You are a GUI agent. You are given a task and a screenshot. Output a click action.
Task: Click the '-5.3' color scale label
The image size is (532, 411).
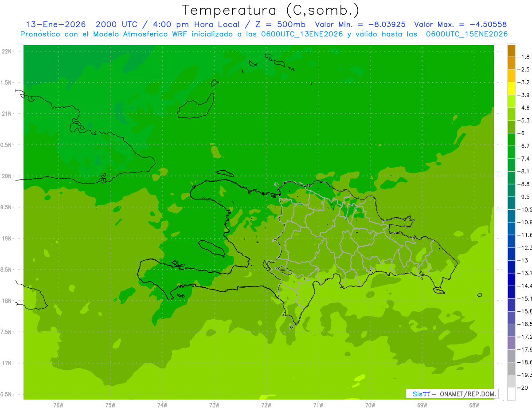pyautogui.click(x=524, y=120)
